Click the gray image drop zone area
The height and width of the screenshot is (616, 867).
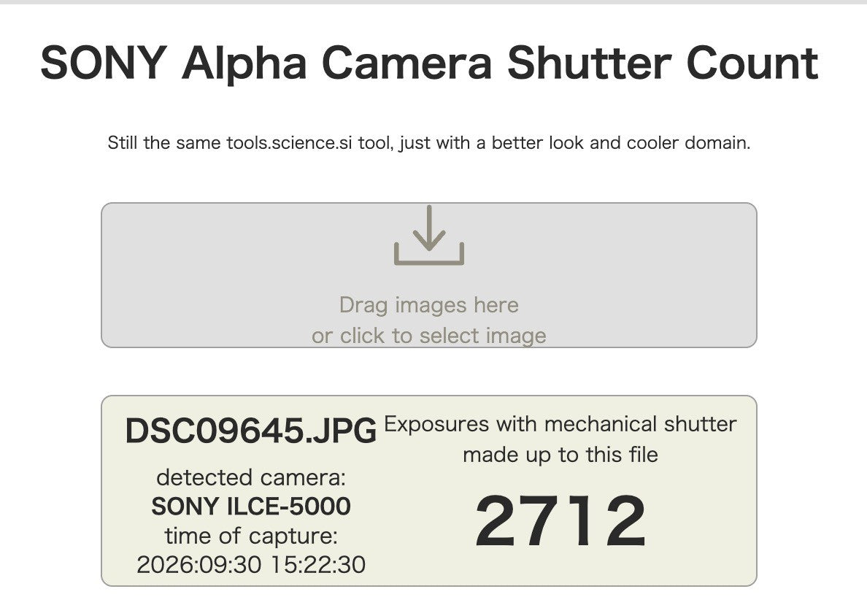click(429, 275)
